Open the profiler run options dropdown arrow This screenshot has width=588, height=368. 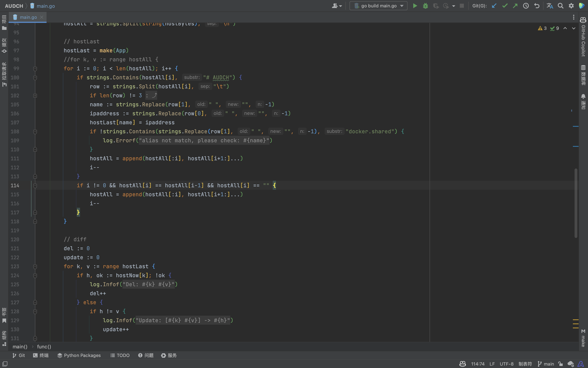tap(454, 6)
